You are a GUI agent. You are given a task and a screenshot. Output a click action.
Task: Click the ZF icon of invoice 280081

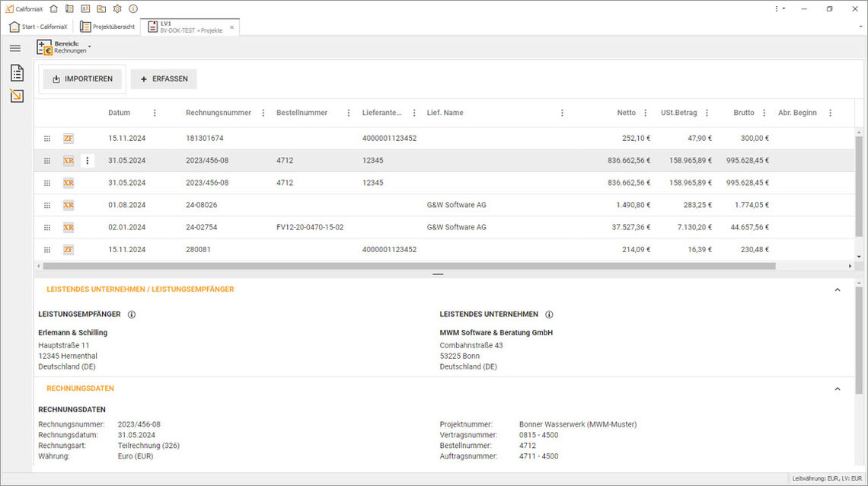click(x=68, y=250)
